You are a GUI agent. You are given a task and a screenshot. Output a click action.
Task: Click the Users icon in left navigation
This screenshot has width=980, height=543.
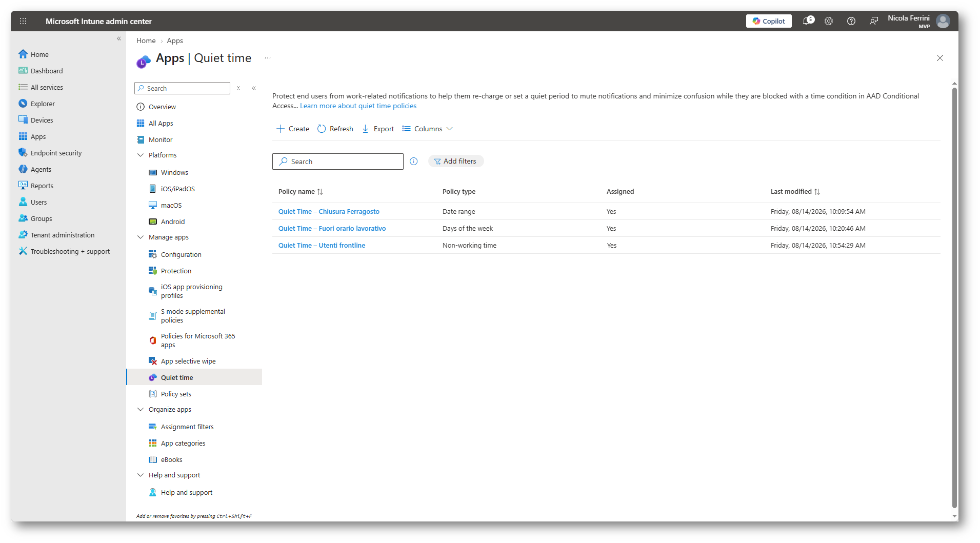coord(23,202)
